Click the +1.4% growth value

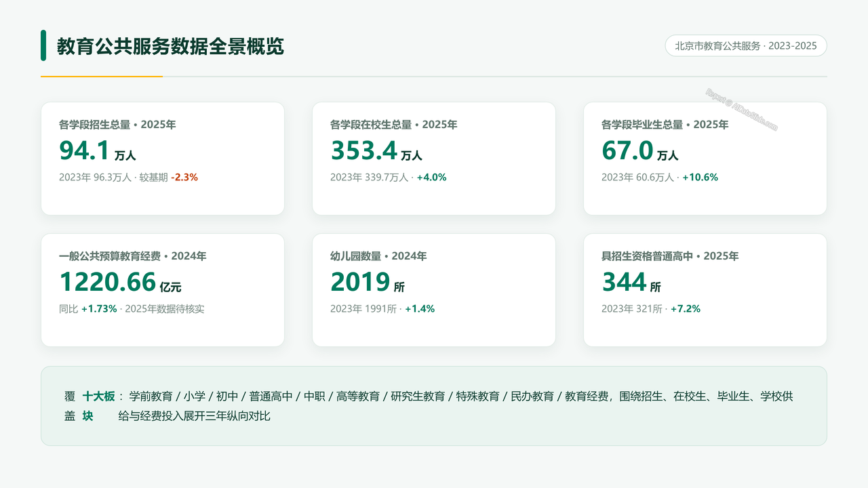coord(420,308)
